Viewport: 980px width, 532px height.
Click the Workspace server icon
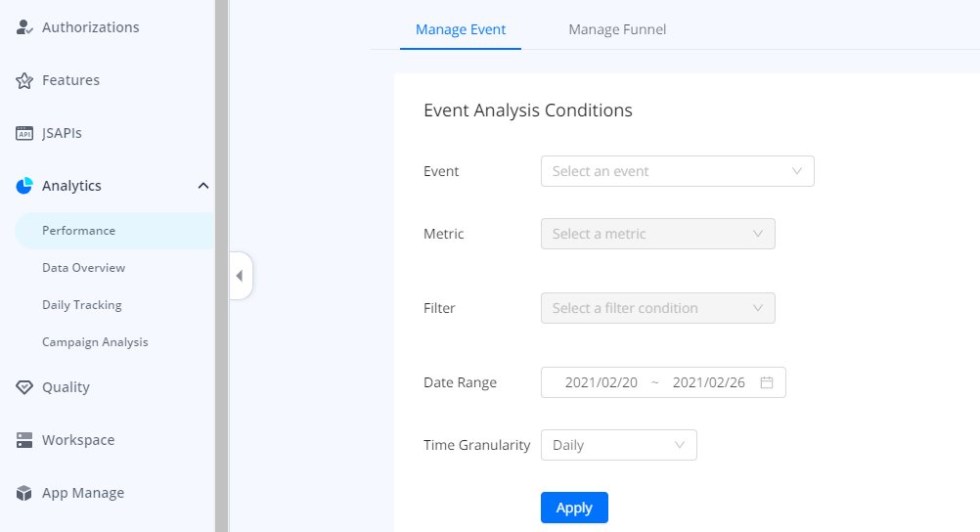tap(24, 440)
